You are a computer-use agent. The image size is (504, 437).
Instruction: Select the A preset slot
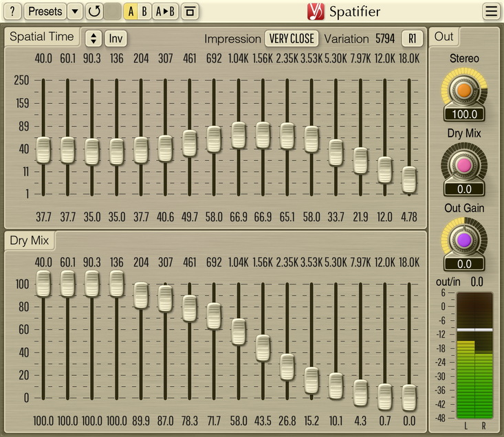(131, 12)
